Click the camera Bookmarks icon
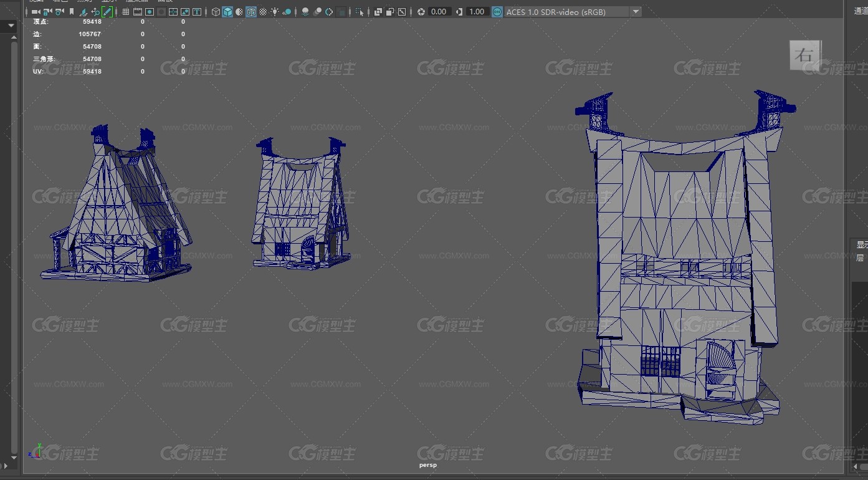 (72, 12)
